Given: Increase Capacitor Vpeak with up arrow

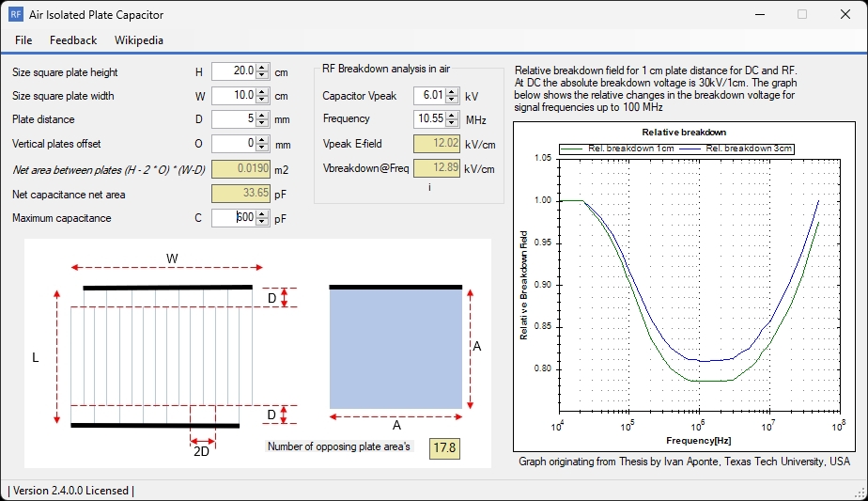Looking at the screenshot, I should click(452, 92).
